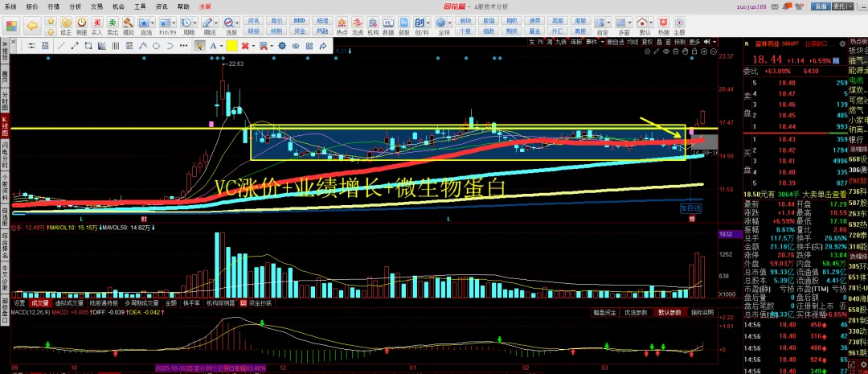The height and width of the screenshot is (374, 868).
Task: Expand the F10/F9 dropdown arrow
Action: pyautogui.click(x=174, y=23)
